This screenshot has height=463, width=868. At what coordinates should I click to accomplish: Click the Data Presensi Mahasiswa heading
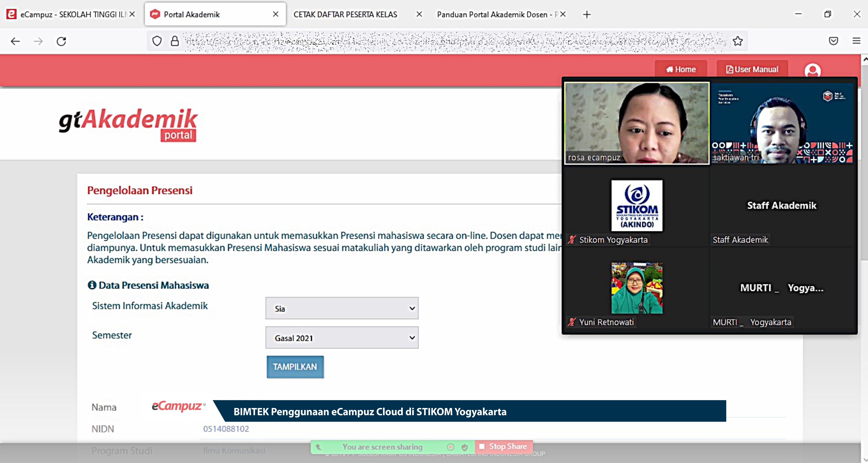pyautogui.click(x=154, y=285)
